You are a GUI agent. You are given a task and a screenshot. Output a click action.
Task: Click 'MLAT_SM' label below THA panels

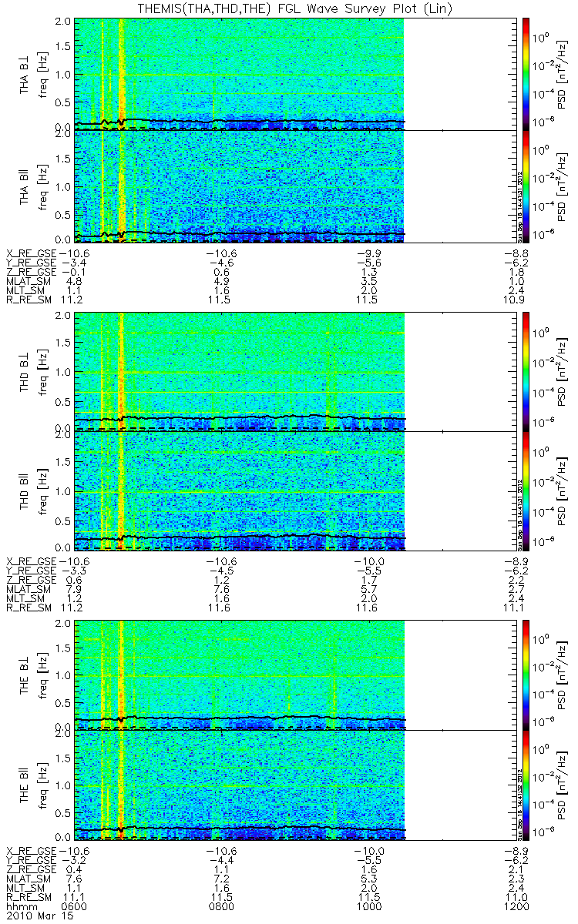click(29, 280)
